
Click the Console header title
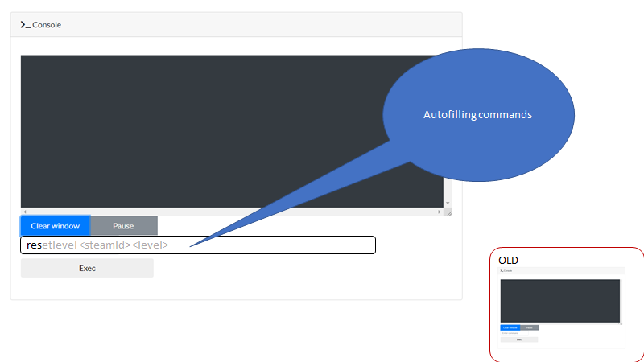47,25
